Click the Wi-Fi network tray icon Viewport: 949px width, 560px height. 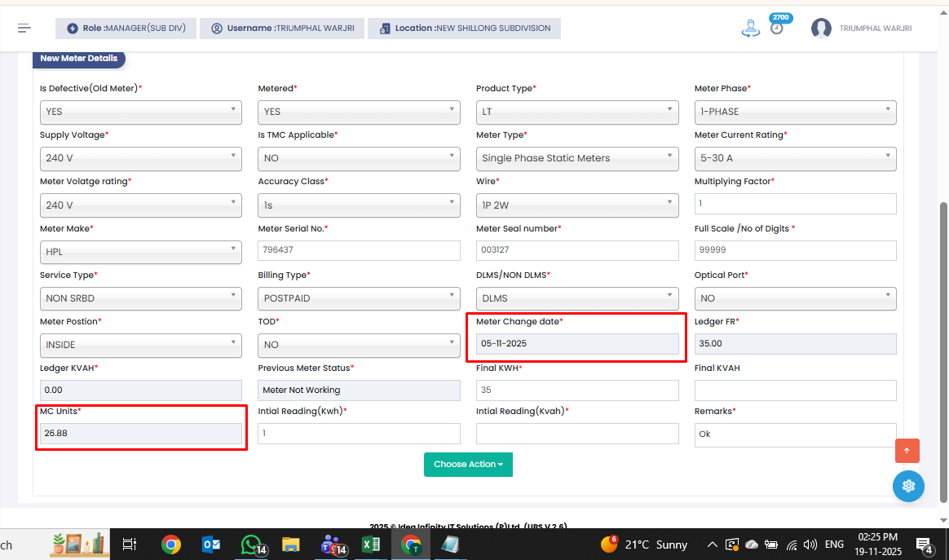point(792,545)
